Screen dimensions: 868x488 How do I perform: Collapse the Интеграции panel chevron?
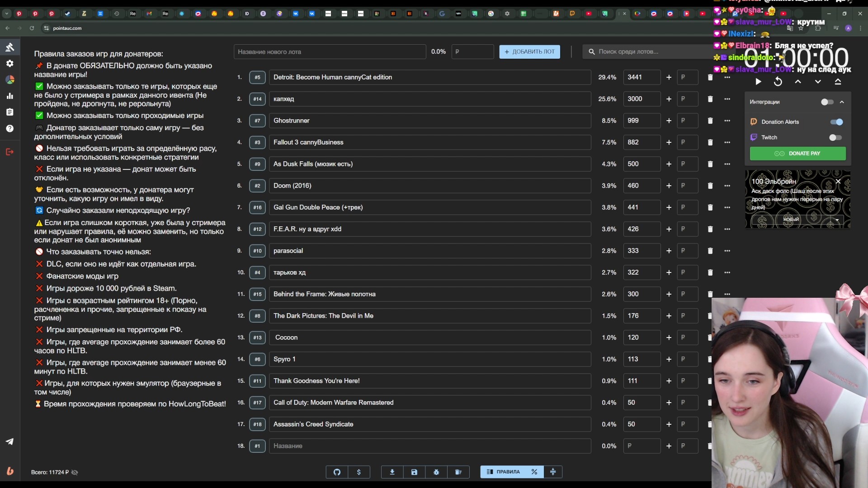(x=842, y=102)
